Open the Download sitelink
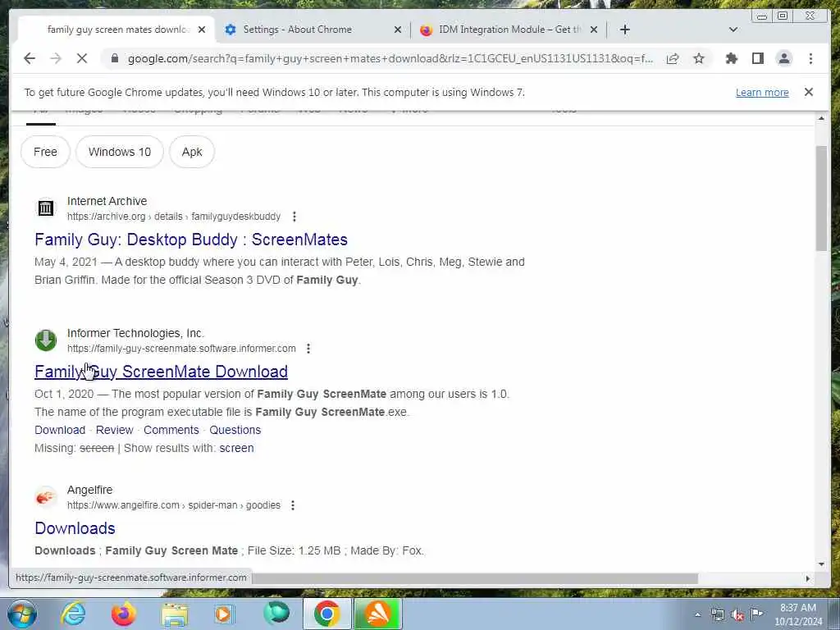The height and width of the screenshot is (630, 840). click(x=60, y=430)
